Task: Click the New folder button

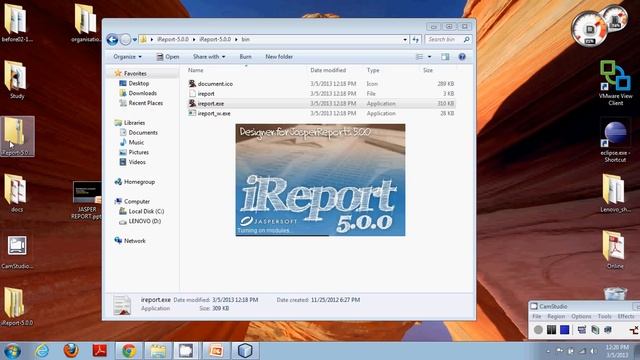Action: [279, 57]
